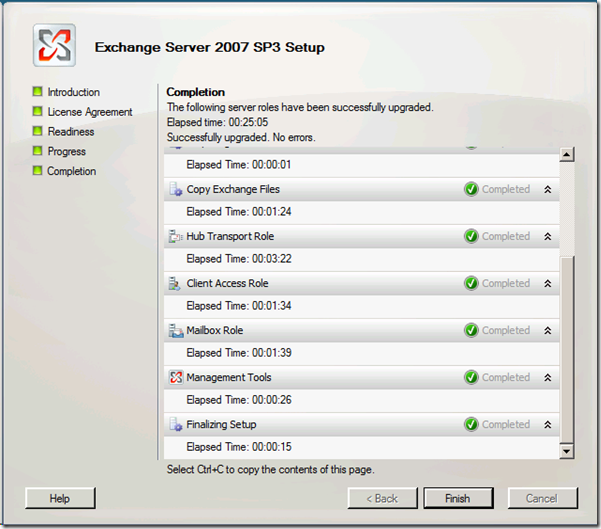The height and width of the screenshot is (529, 601).
Task: Click the green Completion step indicator
Action: (x=38, y=171)
